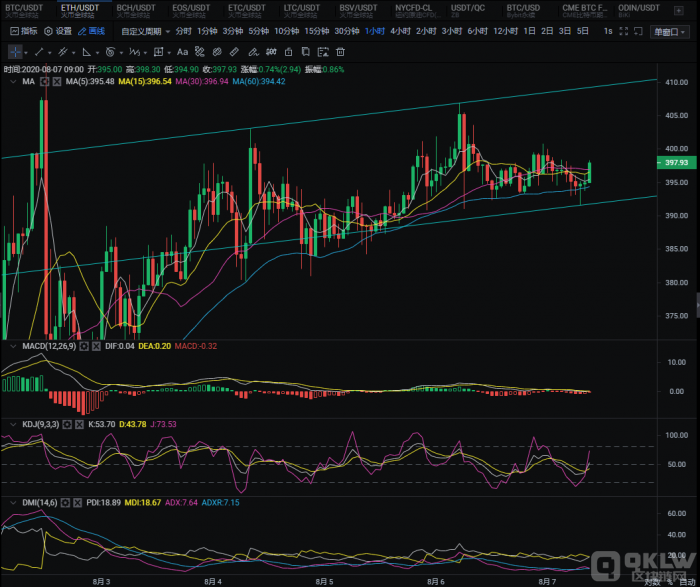Open dropdown arrow beside Fibonacci spiral tool
The image size is (700, 587).
pyautogui.click(x=121, y=53)
